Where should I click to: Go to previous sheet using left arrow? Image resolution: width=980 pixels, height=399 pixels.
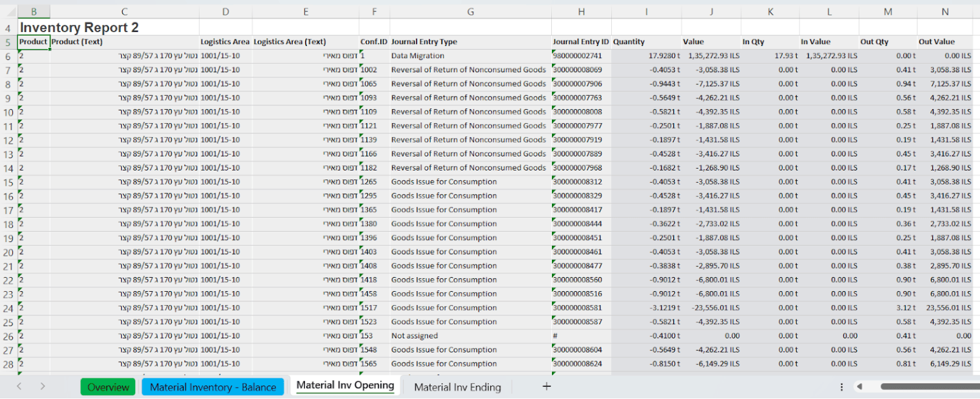19,386
